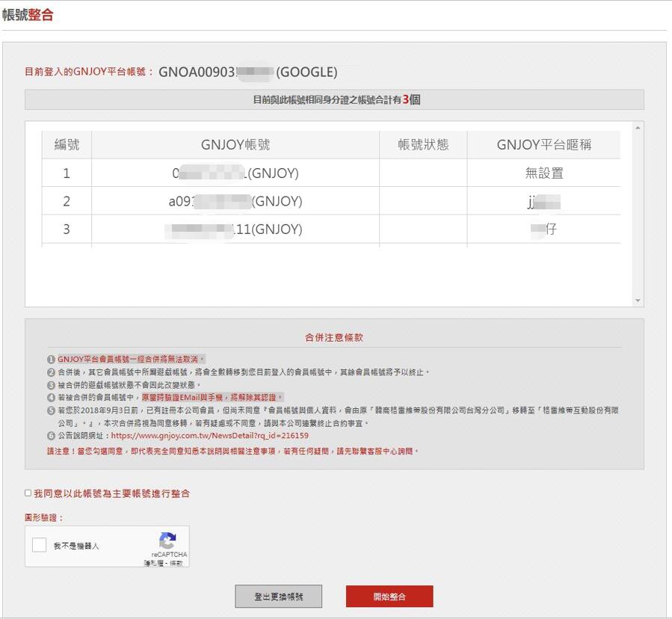Select the account ending in 11 in row 3
Viewport: 672px width, 619px height.
(235, 230)
